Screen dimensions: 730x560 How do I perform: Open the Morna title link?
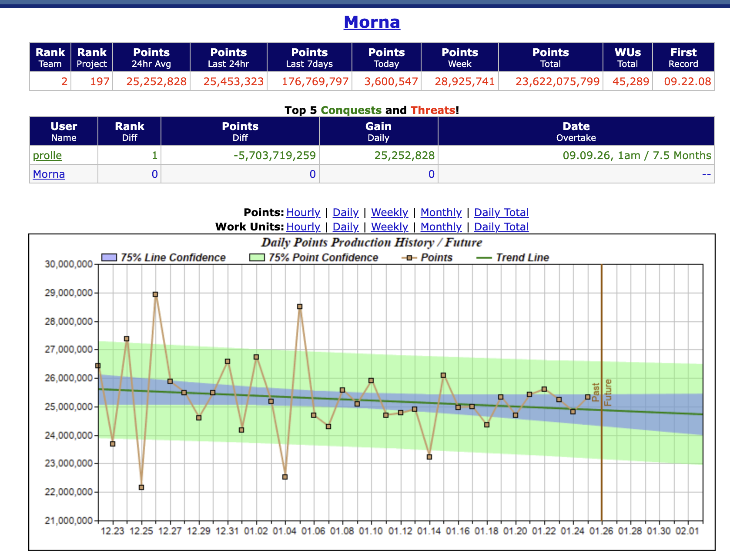click(x=372, y=22)
